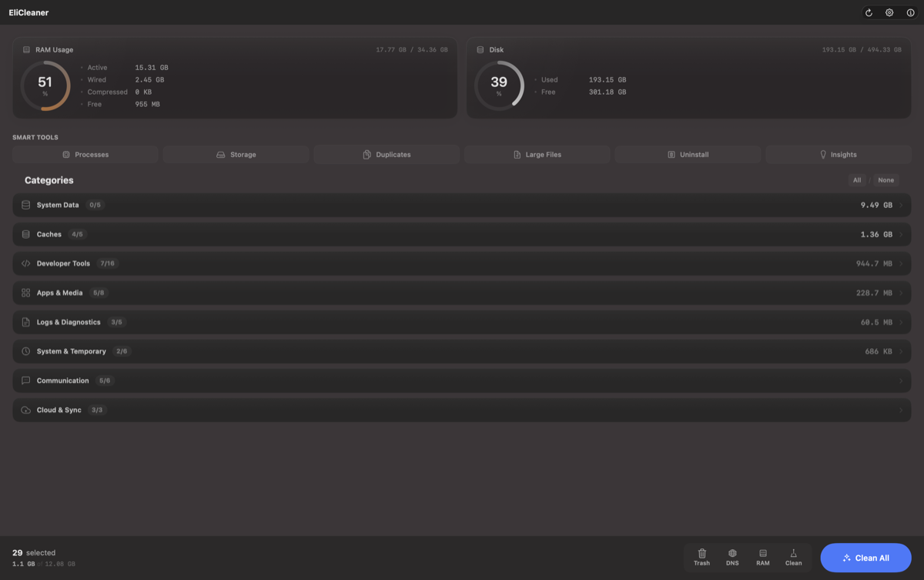Deselect categories with None

coord(886,180)
